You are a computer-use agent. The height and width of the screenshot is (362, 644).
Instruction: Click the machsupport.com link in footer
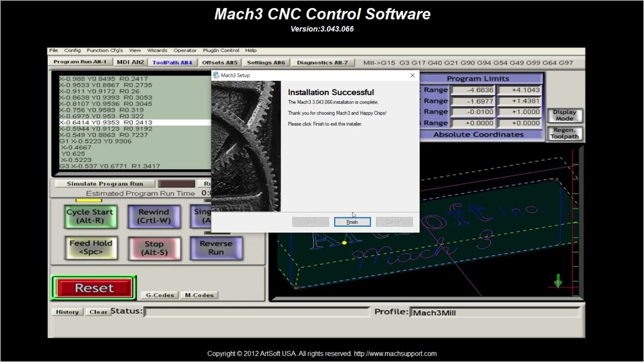[395, 353]
